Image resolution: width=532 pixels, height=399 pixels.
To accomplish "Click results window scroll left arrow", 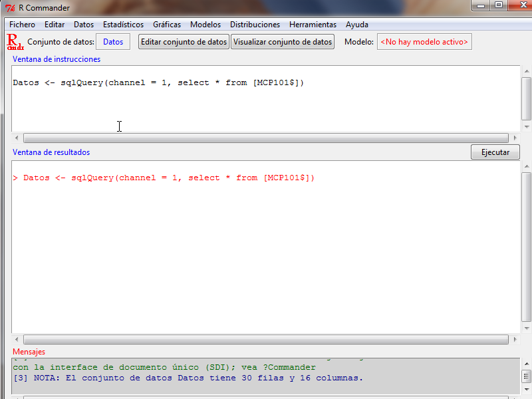I will point(17,339).
